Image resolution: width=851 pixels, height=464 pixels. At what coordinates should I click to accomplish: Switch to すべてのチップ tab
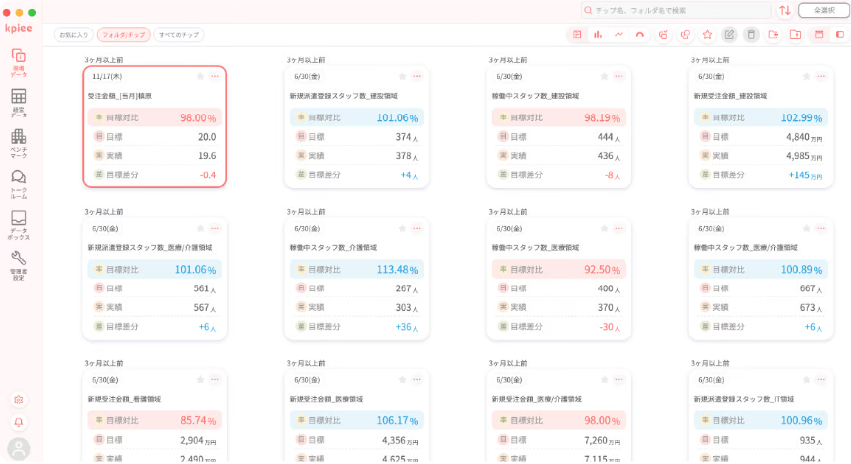pyautogui.click(x=179, y=35)
